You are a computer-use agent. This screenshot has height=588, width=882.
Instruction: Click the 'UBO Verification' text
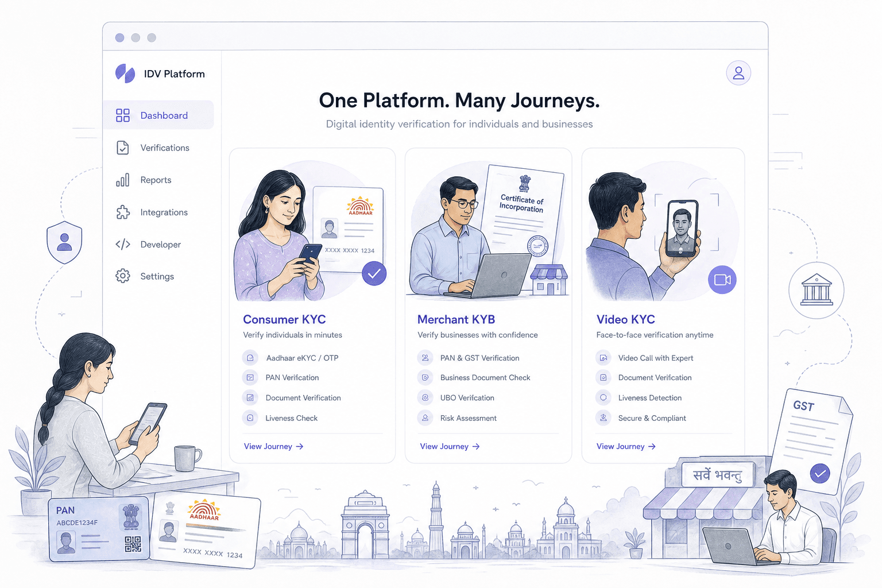coord(467,397)
